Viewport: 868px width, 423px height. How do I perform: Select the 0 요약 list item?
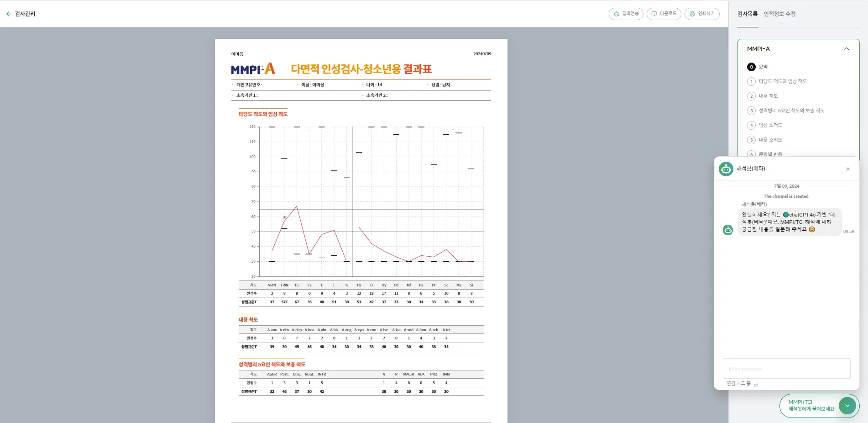[x=758, y=67]
